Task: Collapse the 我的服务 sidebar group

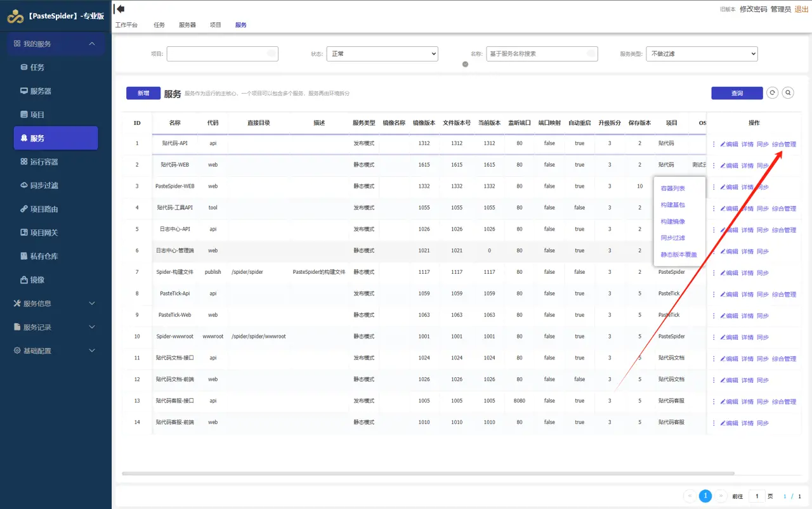Action: pos(56,44)
